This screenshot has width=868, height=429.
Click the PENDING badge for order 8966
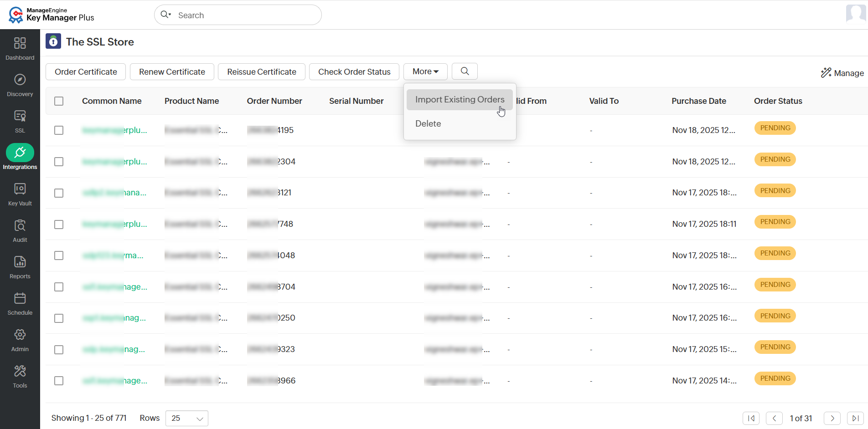[775, 378]
